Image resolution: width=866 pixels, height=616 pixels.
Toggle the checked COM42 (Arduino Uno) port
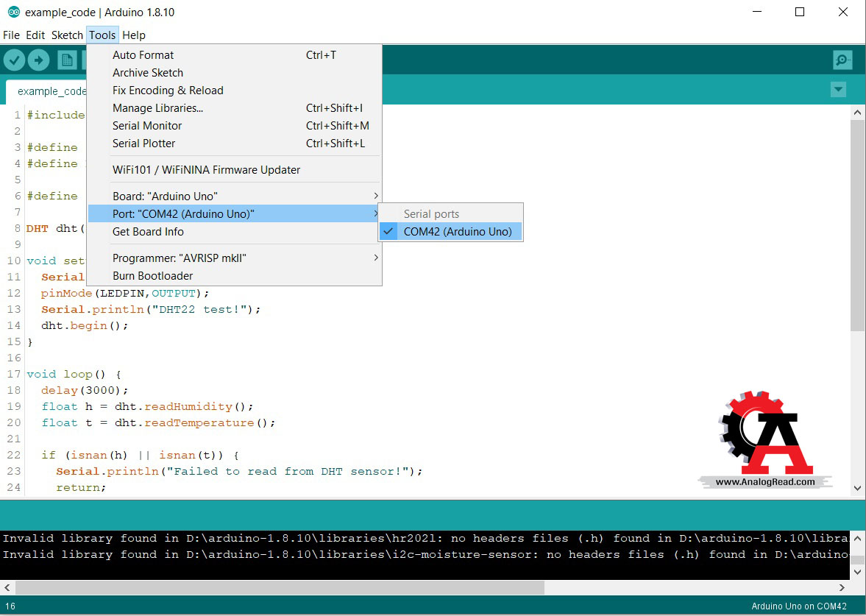pos(451,232)
